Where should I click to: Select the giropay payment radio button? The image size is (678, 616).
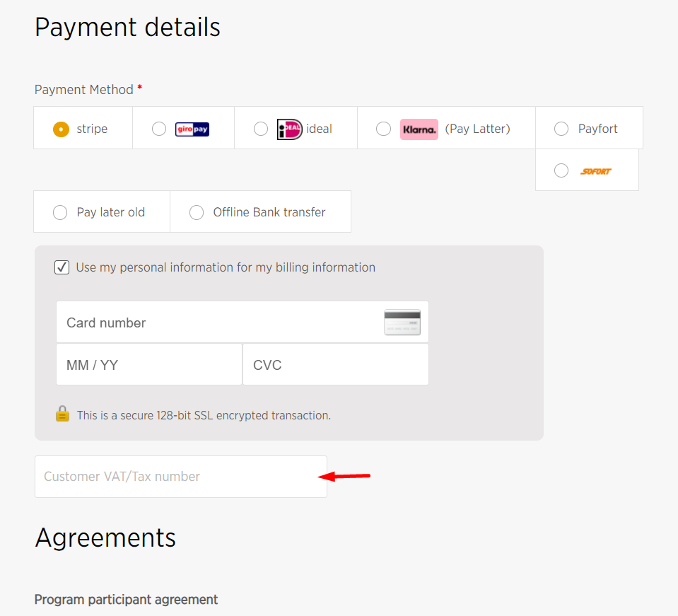coord(159,129)
